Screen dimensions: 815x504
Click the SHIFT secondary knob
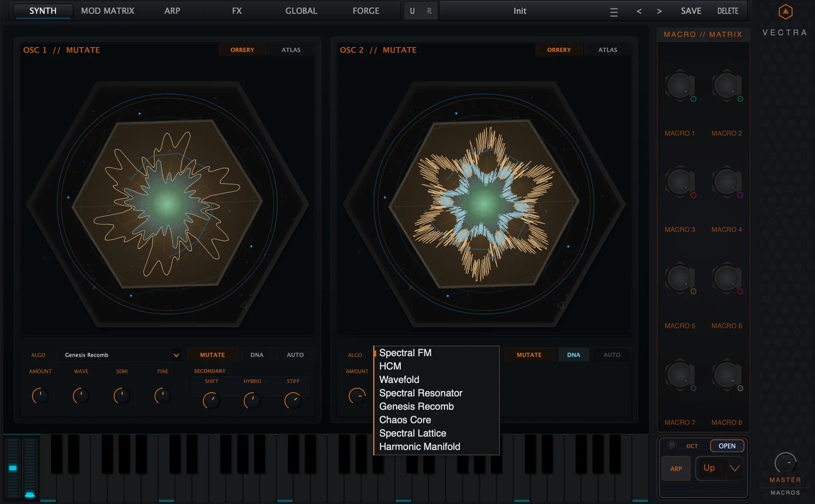211,400
